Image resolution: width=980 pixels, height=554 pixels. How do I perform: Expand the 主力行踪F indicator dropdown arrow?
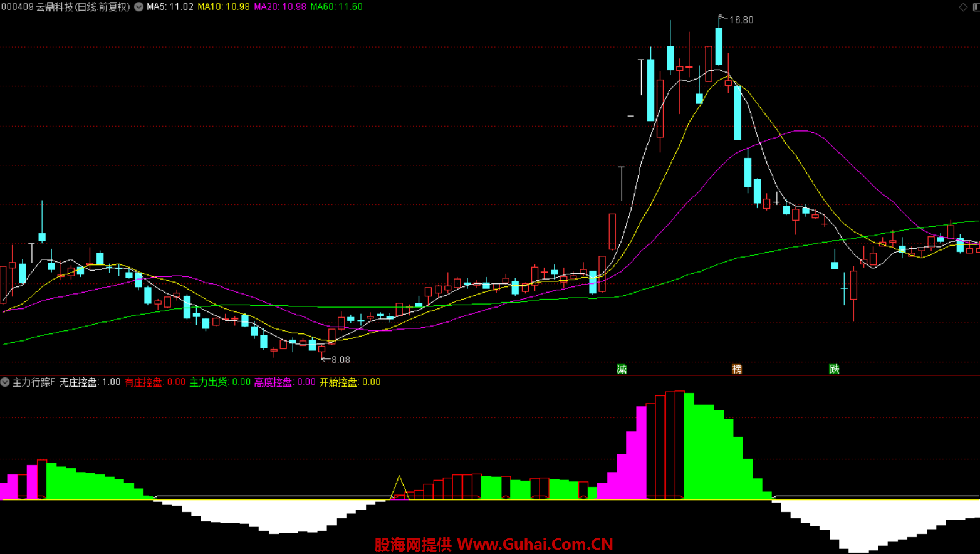[x=5, y=382]
